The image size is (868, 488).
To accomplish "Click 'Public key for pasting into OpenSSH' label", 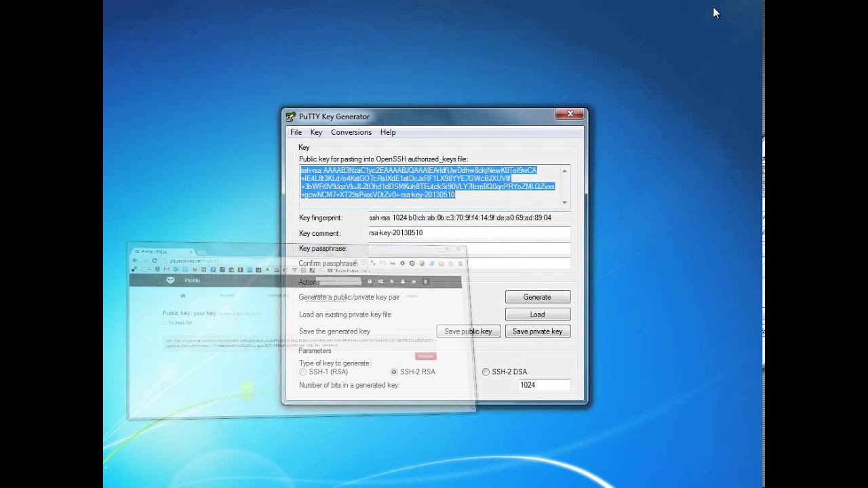I will tap(383, 159).
